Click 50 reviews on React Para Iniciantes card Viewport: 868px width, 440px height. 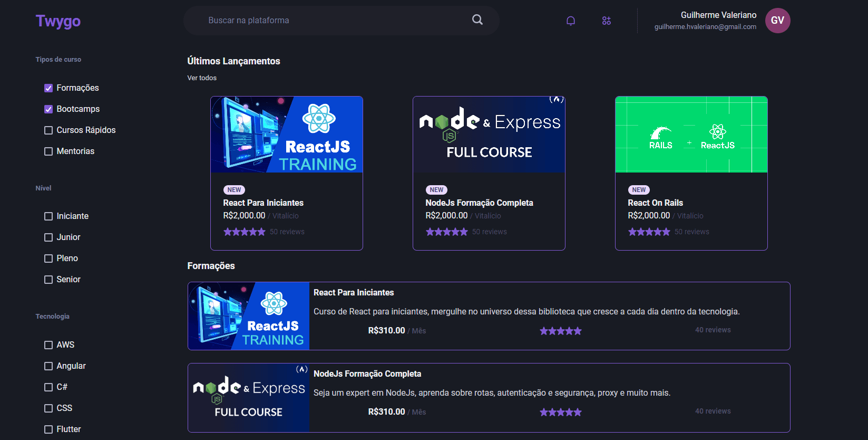pos(287,232)
